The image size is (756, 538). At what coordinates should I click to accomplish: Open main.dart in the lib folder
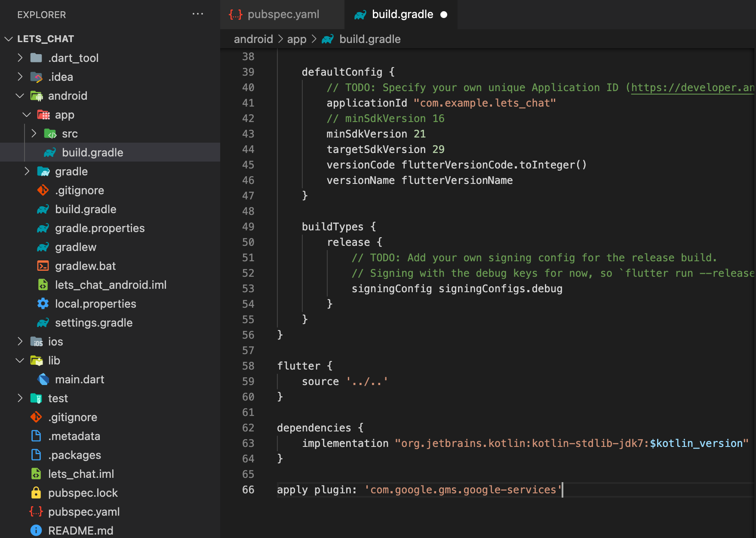tap(110, 379)
